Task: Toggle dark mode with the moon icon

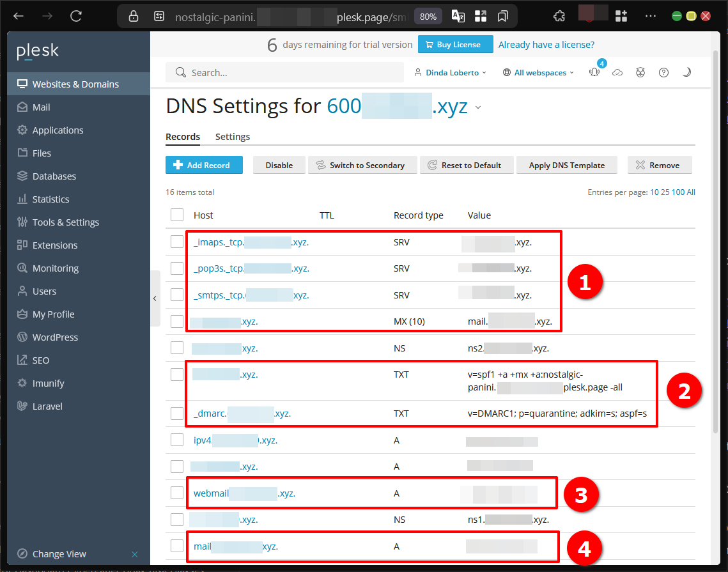Action: (x=686, y=72)
